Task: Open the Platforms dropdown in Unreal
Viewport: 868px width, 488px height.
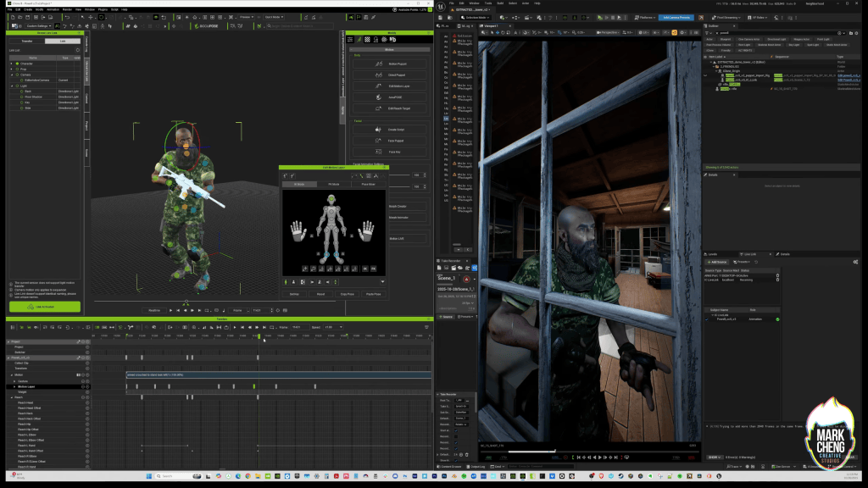Action: coord(645,18)
